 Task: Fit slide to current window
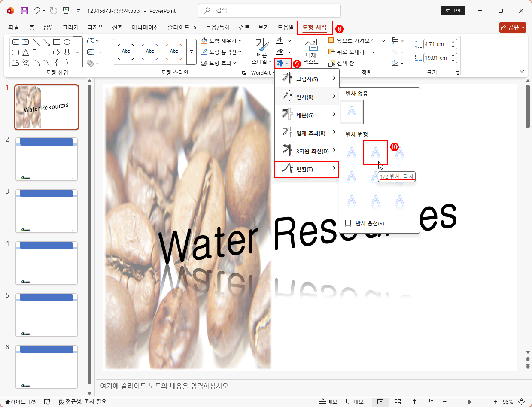(522, 401)
